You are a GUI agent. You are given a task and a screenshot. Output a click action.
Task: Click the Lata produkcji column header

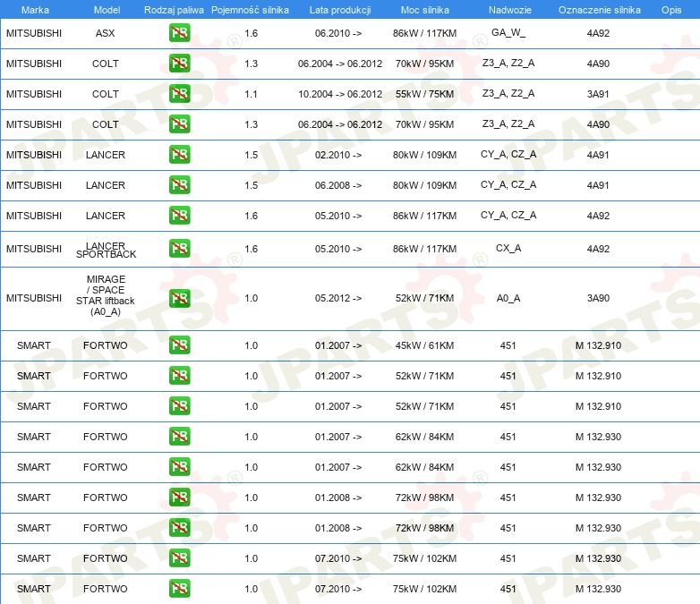(338, 9)
